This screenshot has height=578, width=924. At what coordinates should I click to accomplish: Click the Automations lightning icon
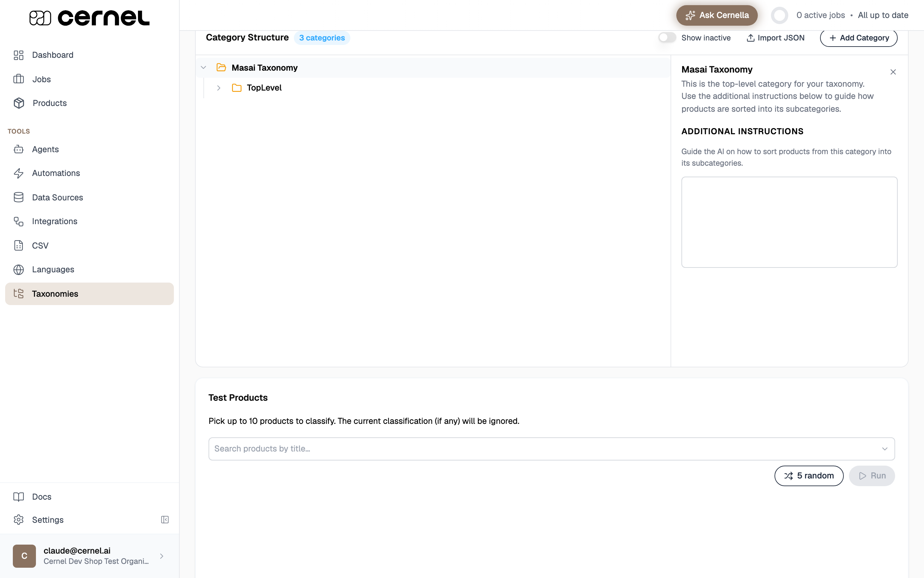pyautogui.click(x=18, y=173)
